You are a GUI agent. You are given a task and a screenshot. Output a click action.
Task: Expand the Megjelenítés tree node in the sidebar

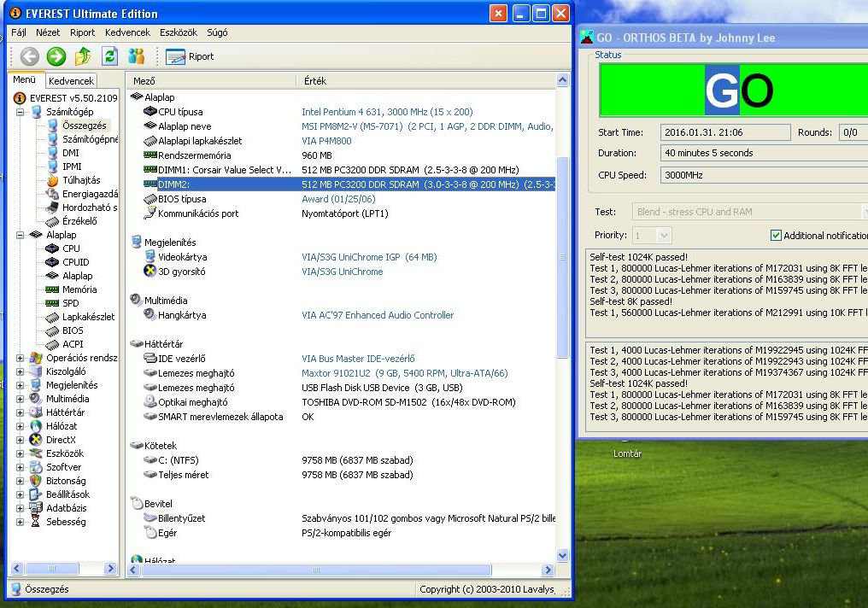20,385
